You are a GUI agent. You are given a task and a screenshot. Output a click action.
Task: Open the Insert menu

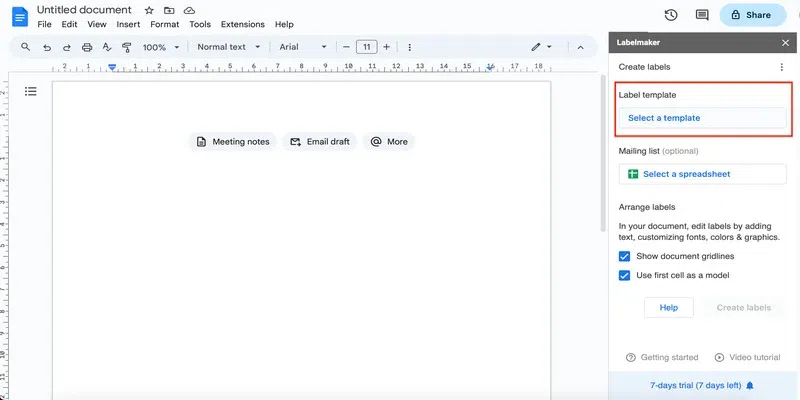128,24
